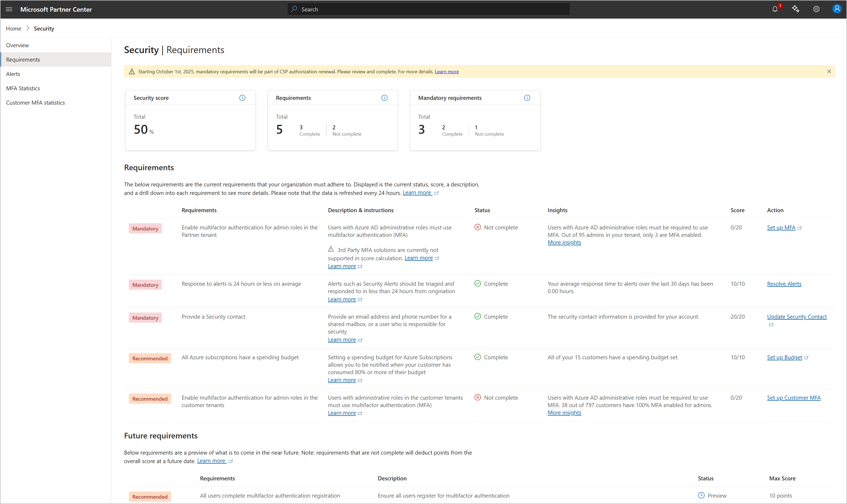This screenshot has width=847, height=504.
Task: Click the Set up MFA link
Action: [781, 228]
